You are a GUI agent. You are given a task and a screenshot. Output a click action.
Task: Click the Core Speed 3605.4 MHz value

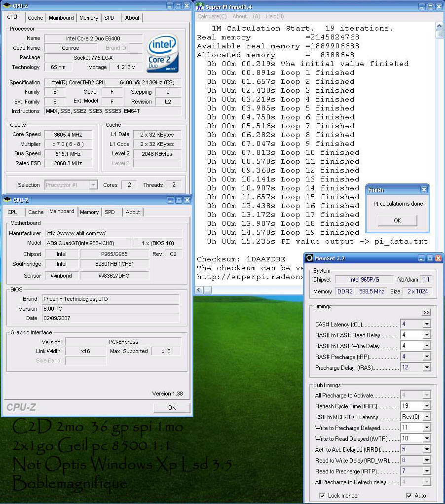(68, 135)
